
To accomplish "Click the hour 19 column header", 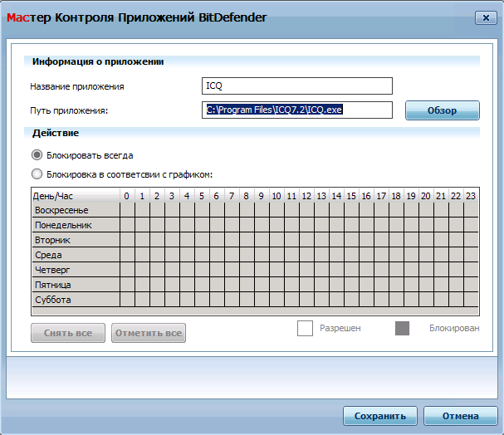I will (412, 196).
